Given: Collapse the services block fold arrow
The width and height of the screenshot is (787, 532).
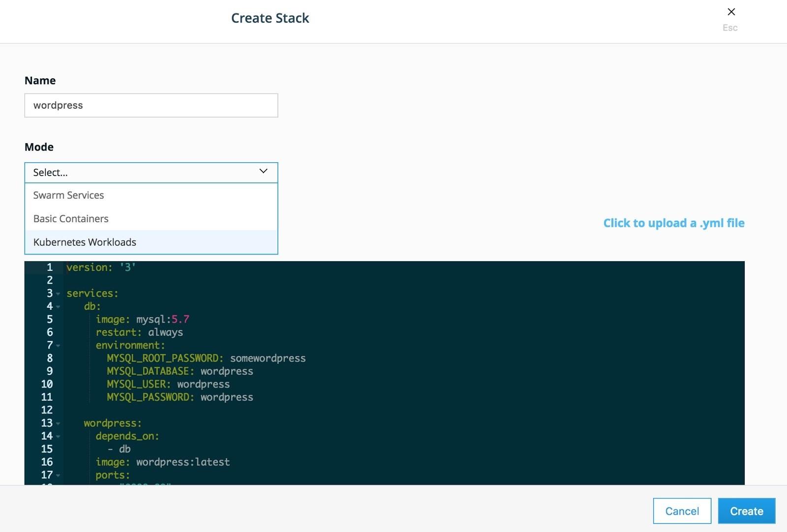Looking at the screenshot, I should 58,294.
